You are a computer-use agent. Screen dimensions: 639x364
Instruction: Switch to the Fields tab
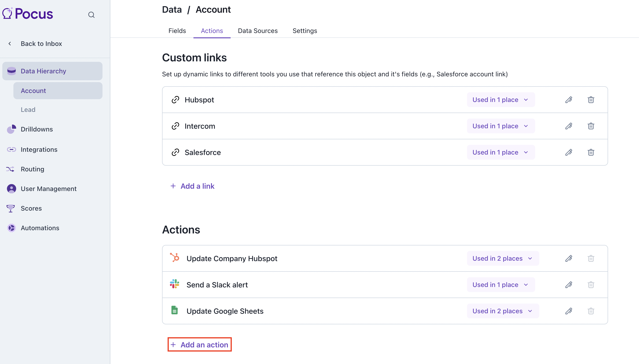pos(177,31)
